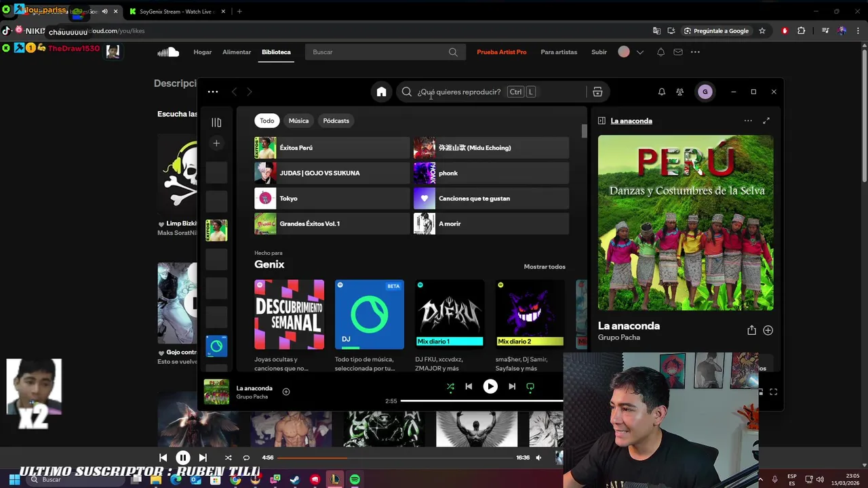The width and height of the screenshot is (868, 488).
Task: Open the A morir tile
Action: (491, 224)
